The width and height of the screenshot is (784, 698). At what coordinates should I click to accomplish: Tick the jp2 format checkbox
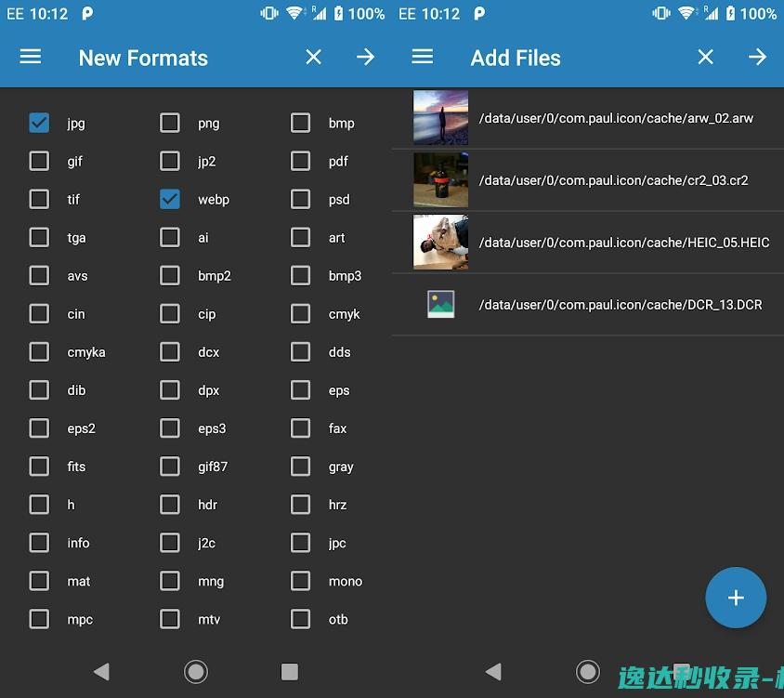pyautogui.click(x=169, y=161)
